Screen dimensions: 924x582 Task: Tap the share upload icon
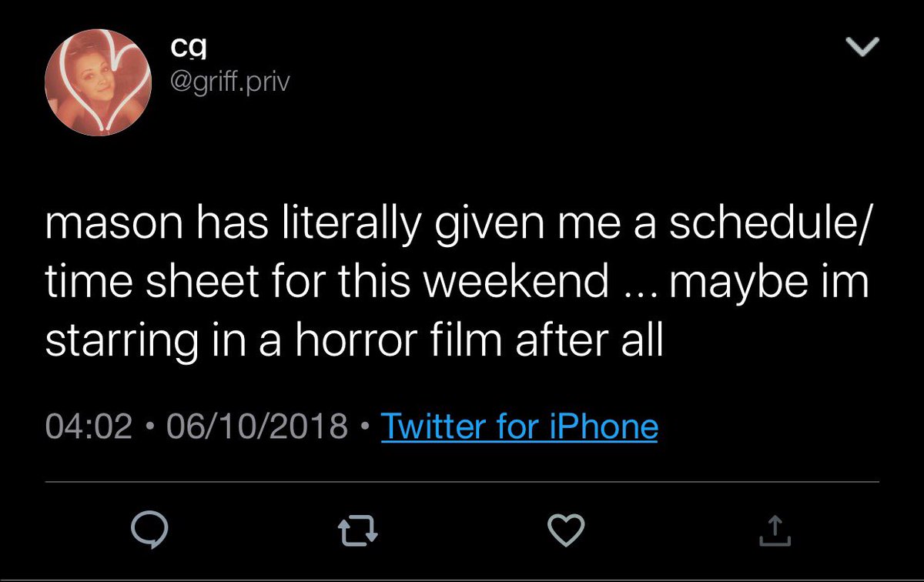[x=775, y=529]
